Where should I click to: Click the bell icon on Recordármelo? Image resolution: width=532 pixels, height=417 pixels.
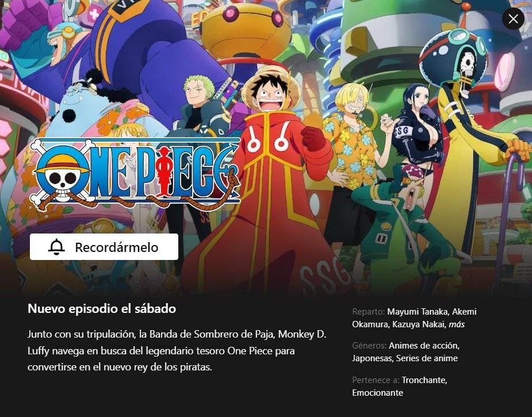coord(56,247)
